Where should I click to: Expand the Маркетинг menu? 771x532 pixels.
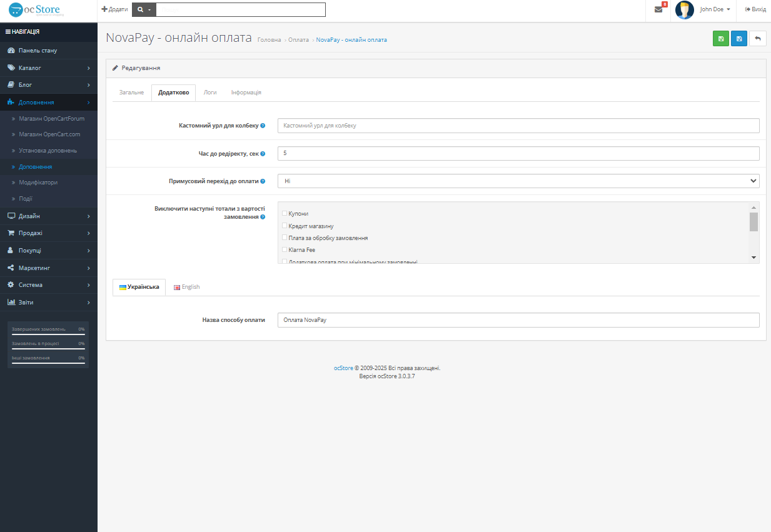pos(49,268)
